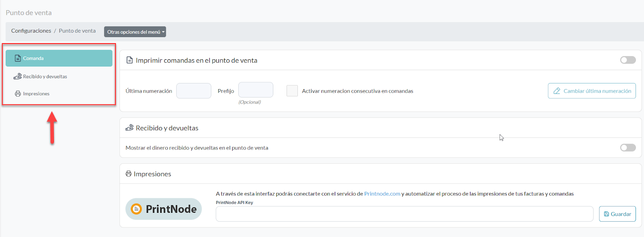Click the Comanda document icon in sidebar
The width and height of the screenshot is (644, 237).
point(18,58)
